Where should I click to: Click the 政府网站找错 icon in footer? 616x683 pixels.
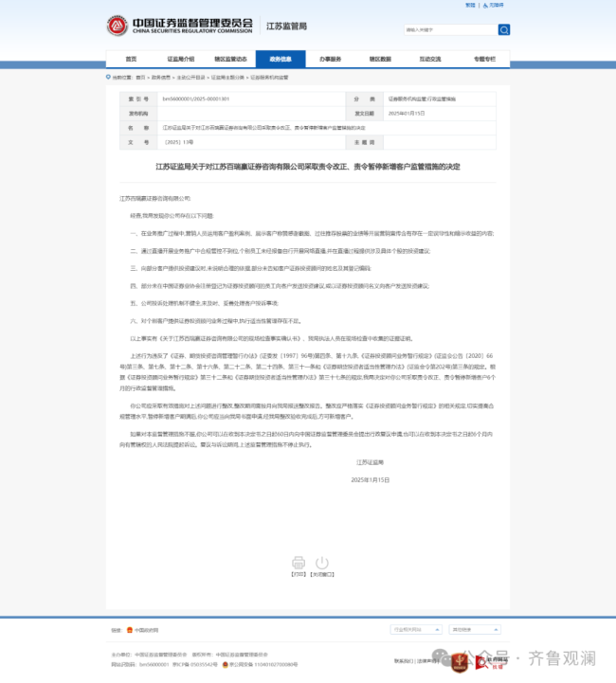(491, 662)
